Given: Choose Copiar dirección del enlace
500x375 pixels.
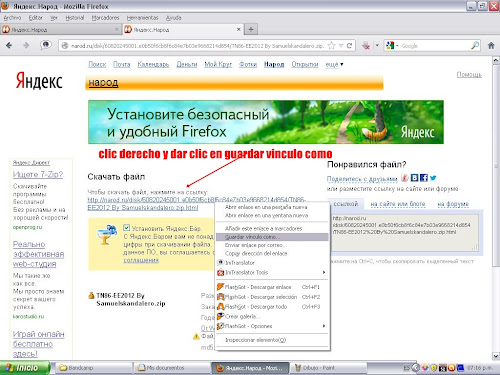Looking at the screenshot, I should (x=272, y=253).
